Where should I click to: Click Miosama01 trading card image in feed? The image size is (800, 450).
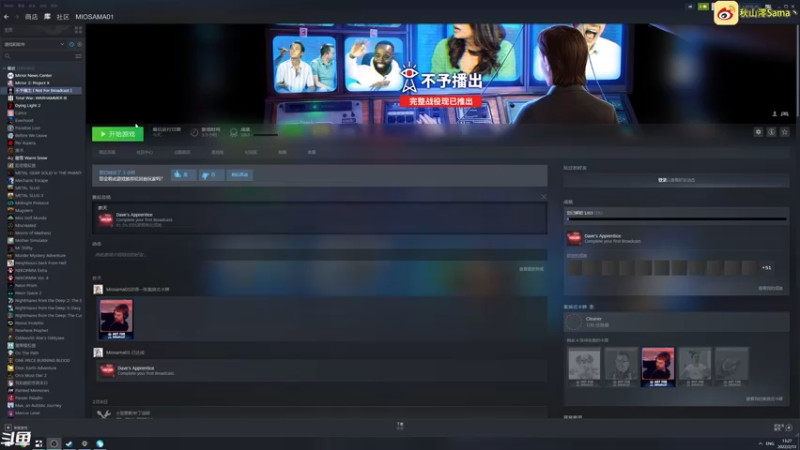[x=116, y=319]
